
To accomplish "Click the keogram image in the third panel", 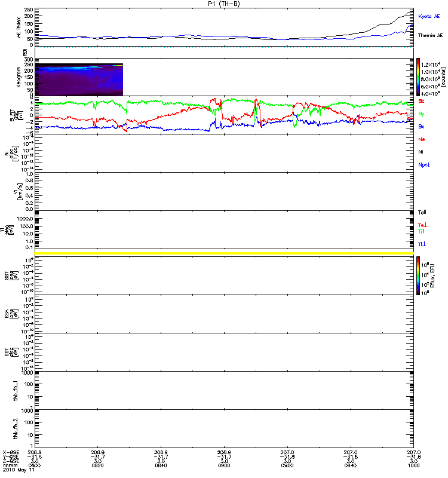I will (x=79, y=79).
